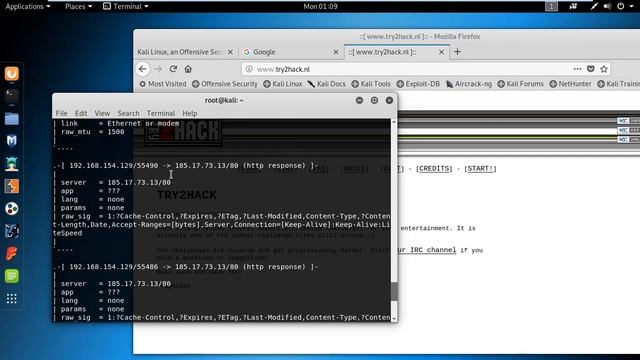640x360 pixels.
Task: Open Exploit-DB bookmark
Action: [418, 84]
